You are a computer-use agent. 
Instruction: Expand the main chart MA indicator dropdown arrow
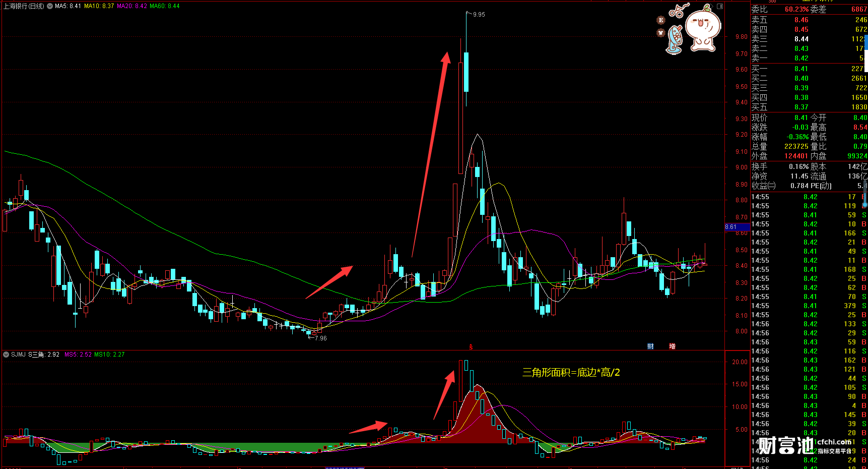[x=50, y=6]
